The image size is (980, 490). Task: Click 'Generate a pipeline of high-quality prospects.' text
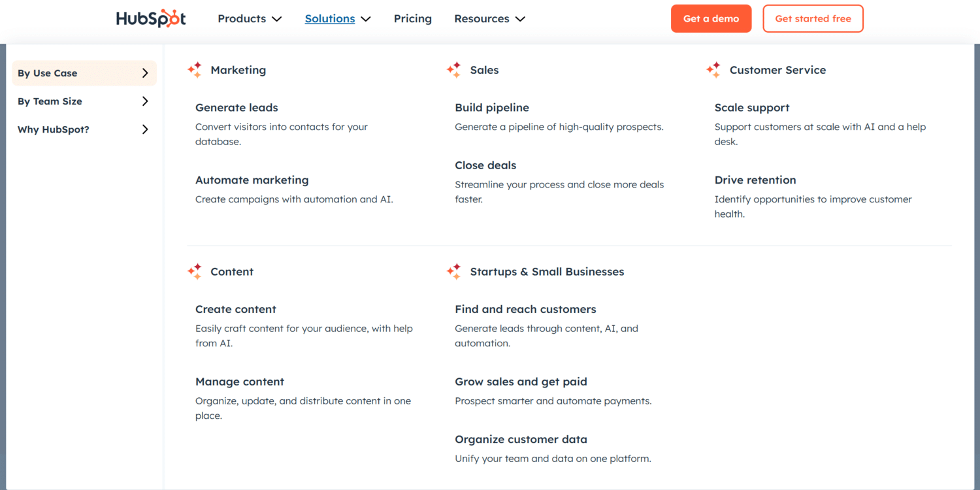click(x=559, y=127)
